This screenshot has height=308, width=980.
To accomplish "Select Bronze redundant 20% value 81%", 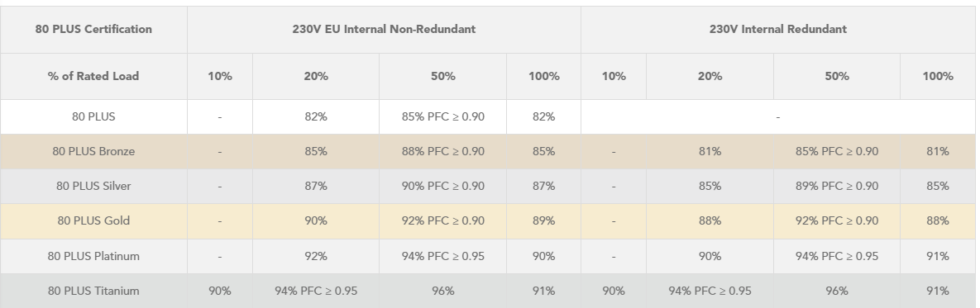I will [710, 151].
